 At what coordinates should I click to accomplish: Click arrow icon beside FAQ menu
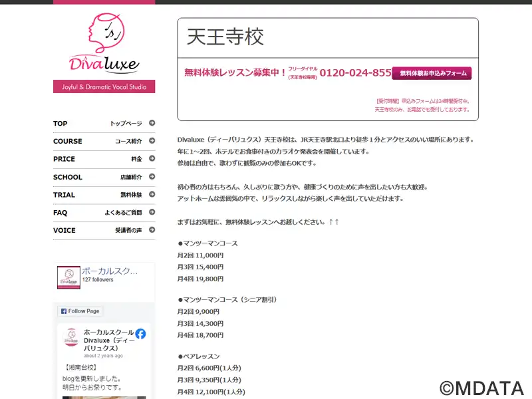[x=152, y=212]
